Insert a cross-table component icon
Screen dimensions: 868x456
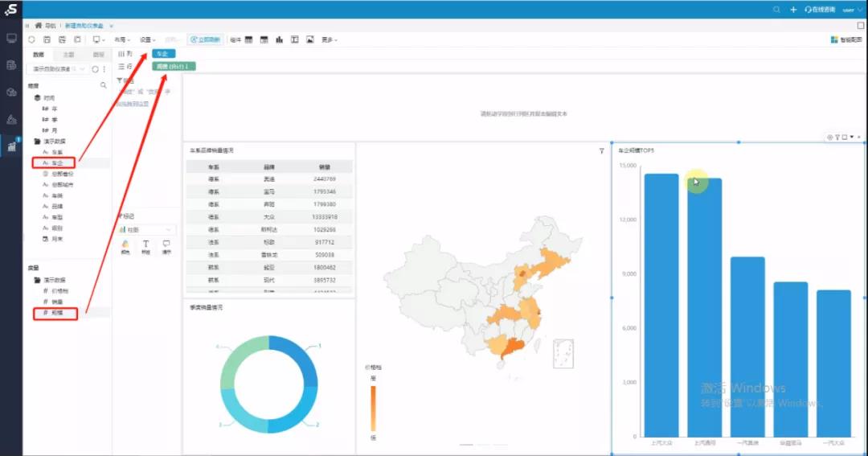click(x=264, y=39)
